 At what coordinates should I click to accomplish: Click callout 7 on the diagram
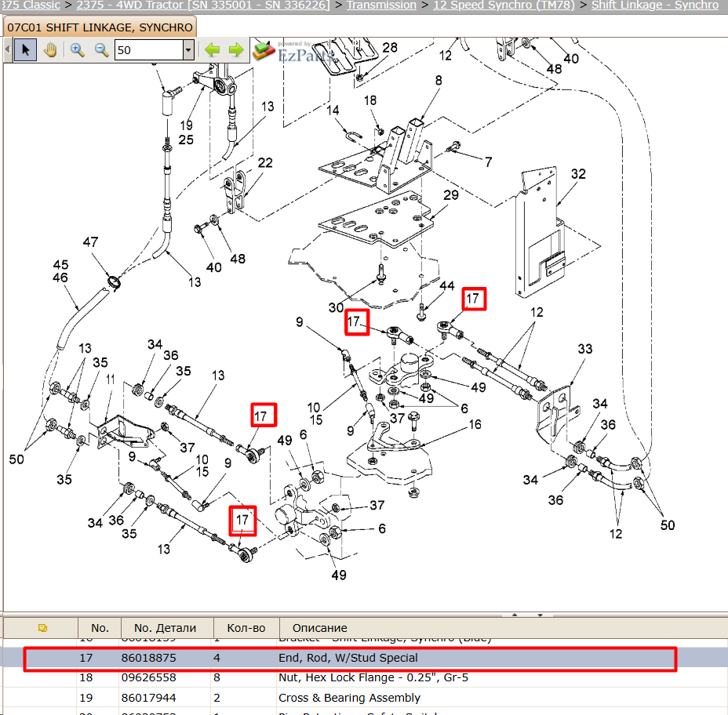pos(489,162)
